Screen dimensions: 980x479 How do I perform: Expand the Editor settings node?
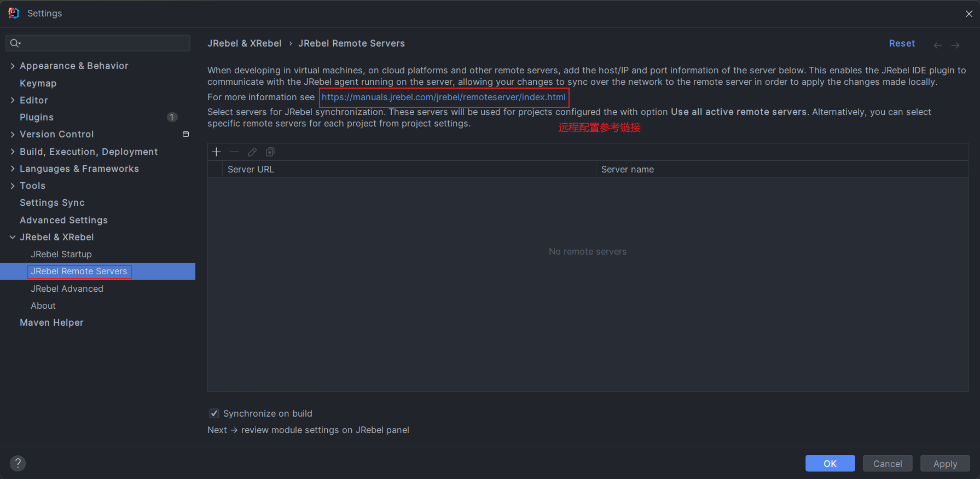(13, 100)
